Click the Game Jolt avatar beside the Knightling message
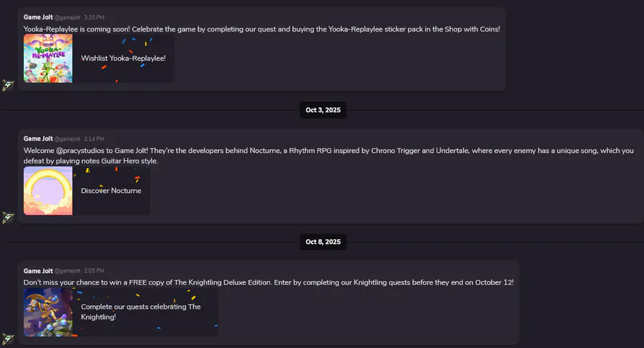The height and width of the screenshot is (348, 644). pos(9,339)
